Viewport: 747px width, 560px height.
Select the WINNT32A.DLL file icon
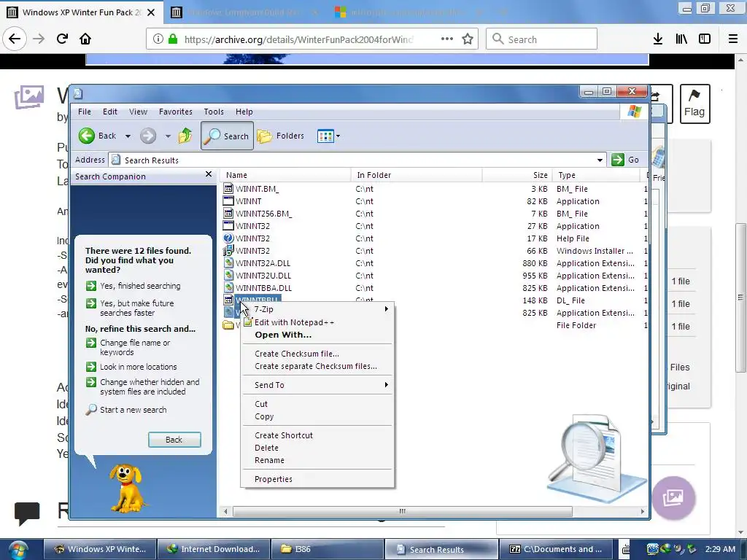(x=228, y=262)
